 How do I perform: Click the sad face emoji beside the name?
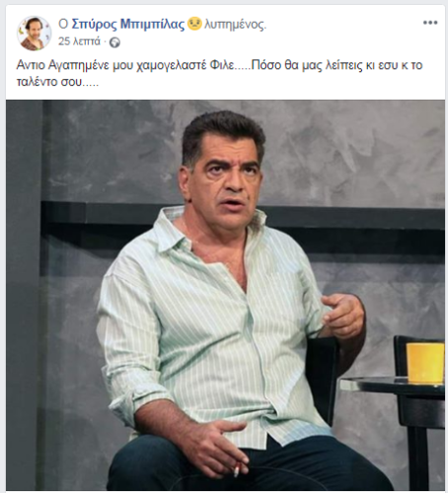point(194,24)
